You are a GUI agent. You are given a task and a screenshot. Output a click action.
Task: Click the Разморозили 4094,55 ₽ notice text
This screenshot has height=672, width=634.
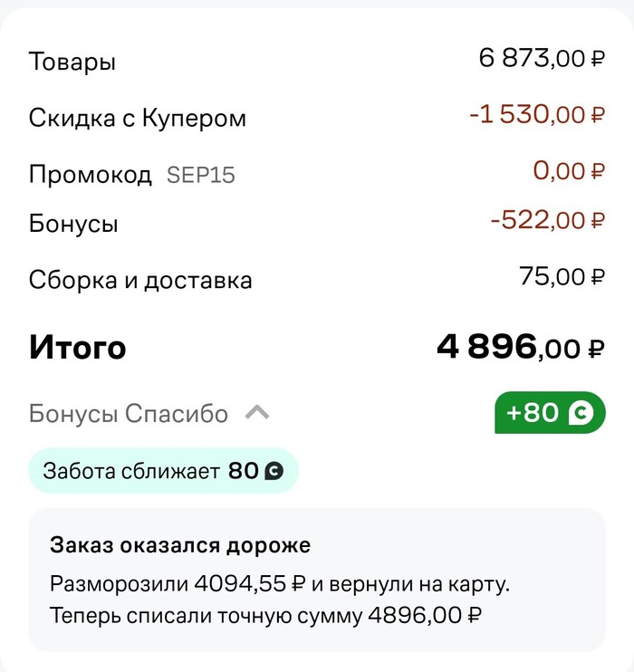click(280, 583)
